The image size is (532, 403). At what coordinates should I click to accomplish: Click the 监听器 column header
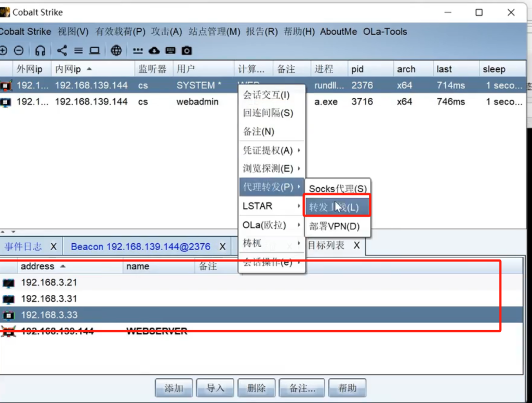click(154, 69)
